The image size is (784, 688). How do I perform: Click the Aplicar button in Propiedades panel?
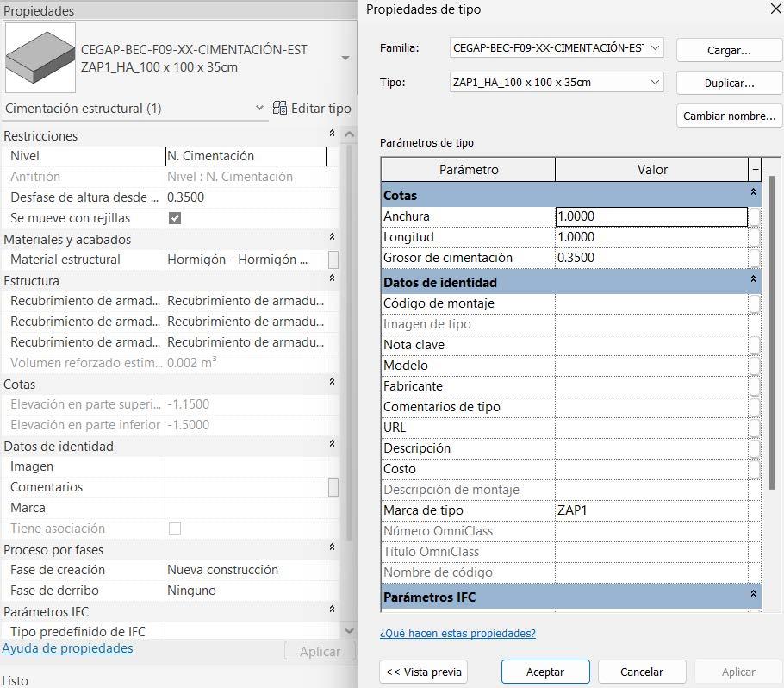(x=320, y=652)
